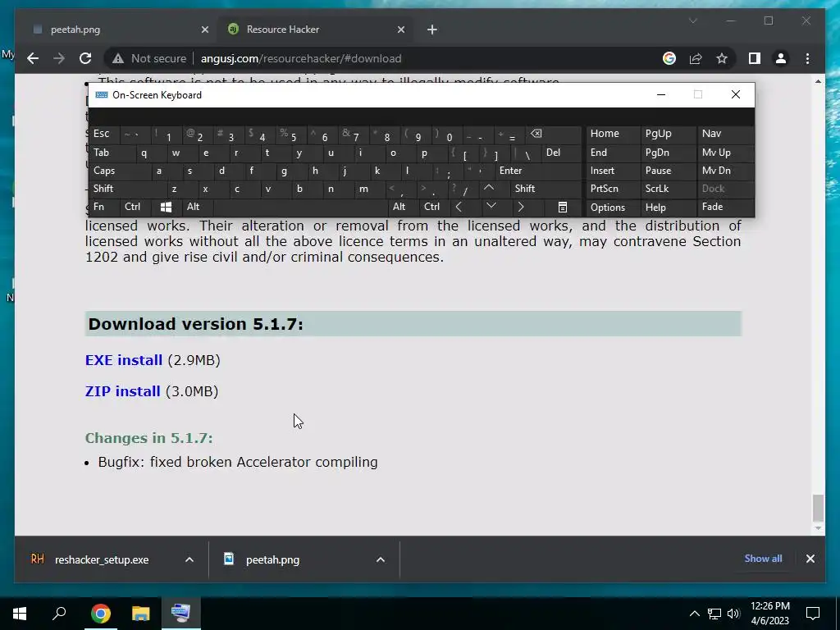Click the Esc key on On-Screen Keyboard
This screenshot has width=840, height=630.
tap(104, 135)
